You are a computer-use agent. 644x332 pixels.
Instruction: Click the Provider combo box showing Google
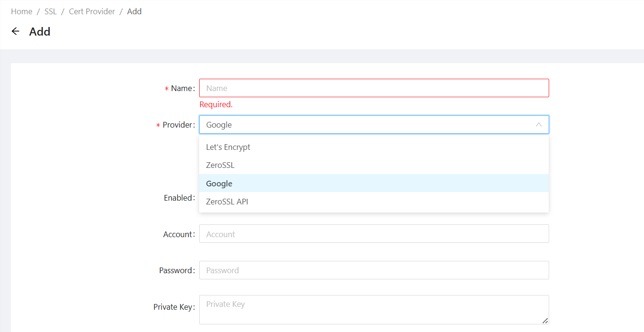[x=365, y=125]
